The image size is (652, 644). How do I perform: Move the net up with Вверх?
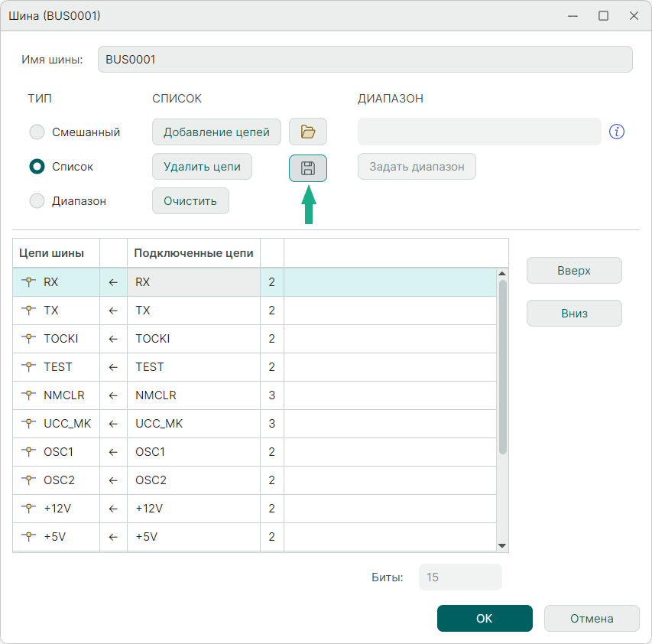coord(573,271)
